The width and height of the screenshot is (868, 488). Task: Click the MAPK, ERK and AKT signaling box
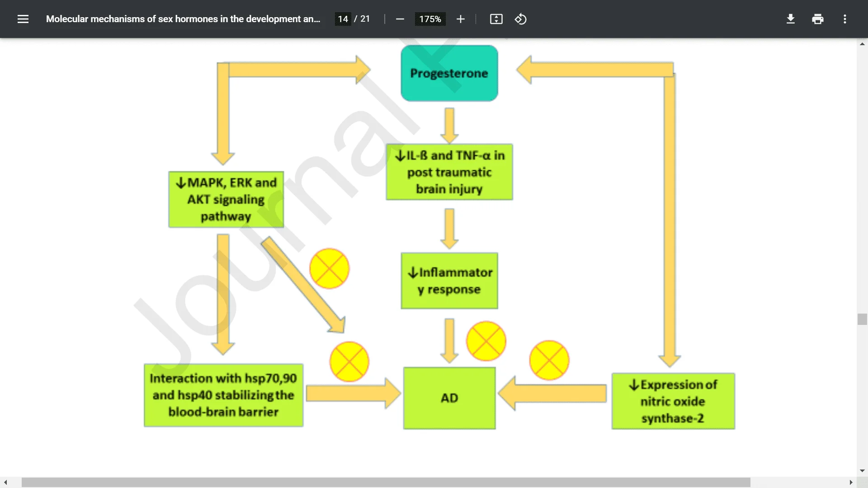click(226, 199)
